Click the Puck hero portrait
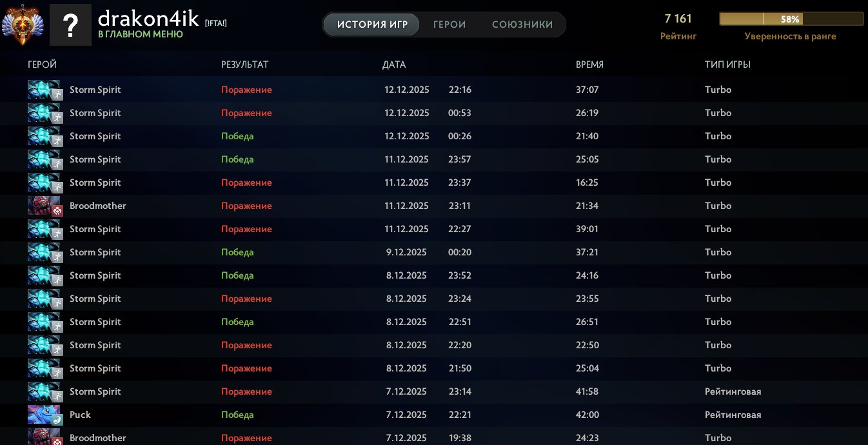Screen dimensions: 868x445 pos(44,415)
